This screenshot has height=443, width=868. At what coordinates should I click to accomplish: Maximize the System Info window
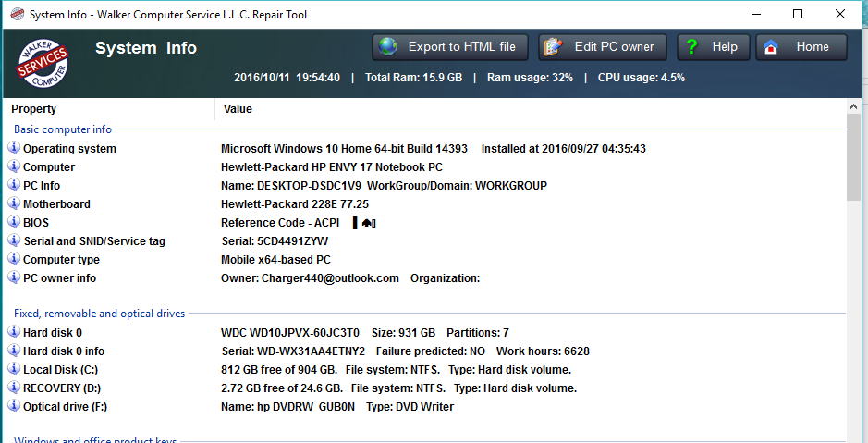coord(798,15)
